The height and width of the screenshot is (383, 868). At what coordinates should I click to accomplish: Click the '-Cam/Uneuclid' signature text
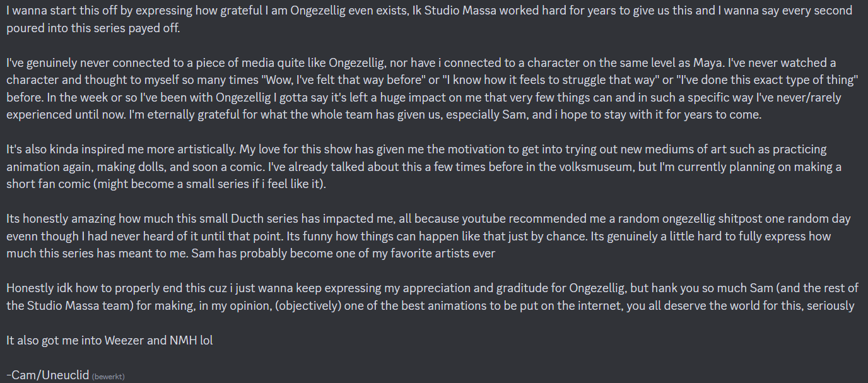[x=48, y=375]
